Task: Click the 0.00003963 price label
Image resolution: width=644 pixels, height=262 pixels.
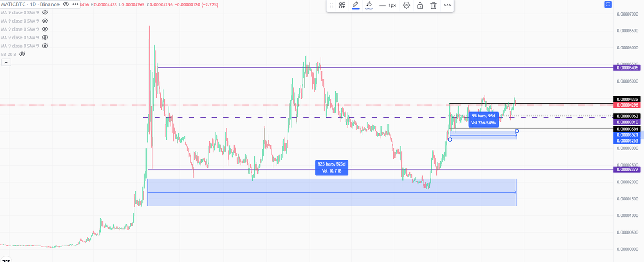Action: [x=627, y=116]
